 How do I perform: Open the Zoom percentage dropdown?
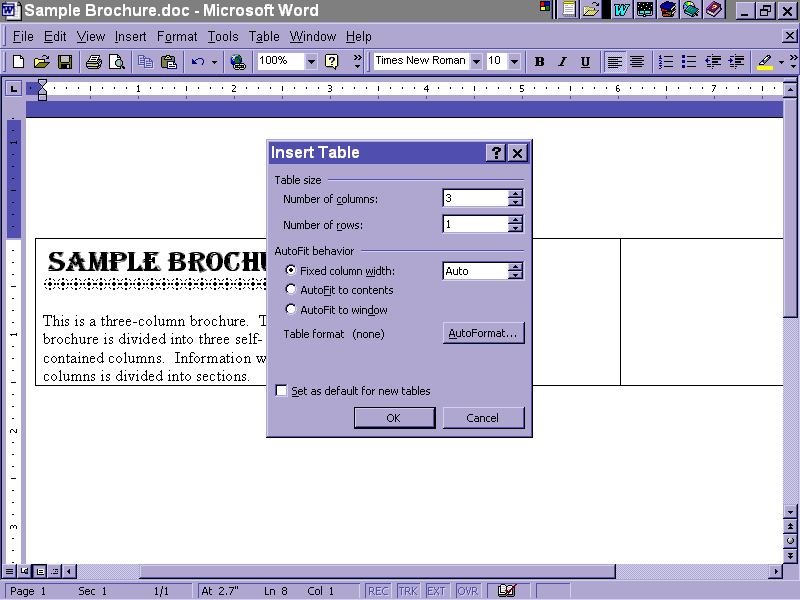tap(311, 62)
